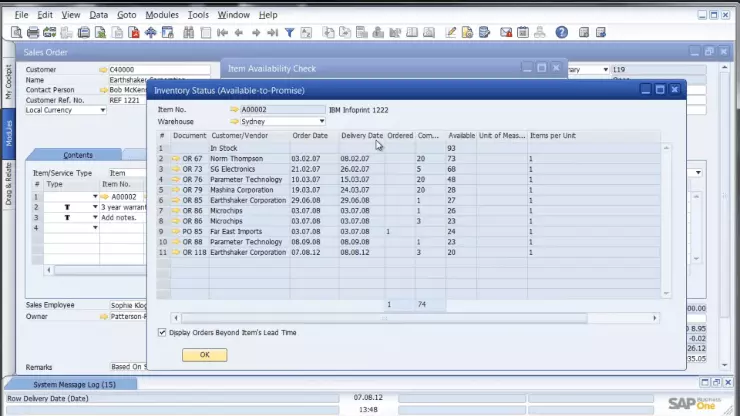Click Earthshaker Corporation row 11 cell
740x416 pixels.
pyautogui.click(x=248, y=252)
